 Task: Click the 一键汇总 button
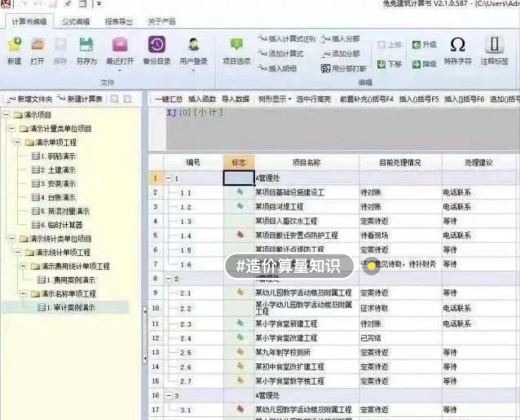(169, 99)
